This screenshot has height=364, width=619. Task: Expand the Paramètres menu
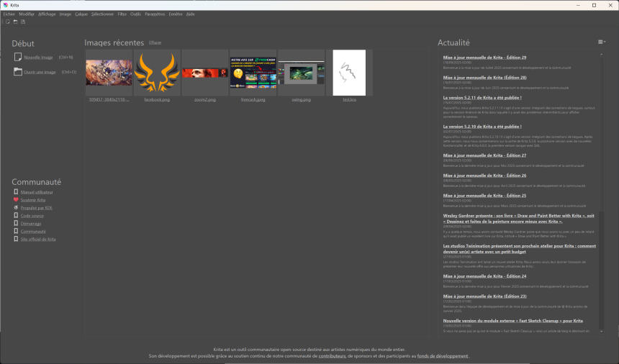pos(154,14)
